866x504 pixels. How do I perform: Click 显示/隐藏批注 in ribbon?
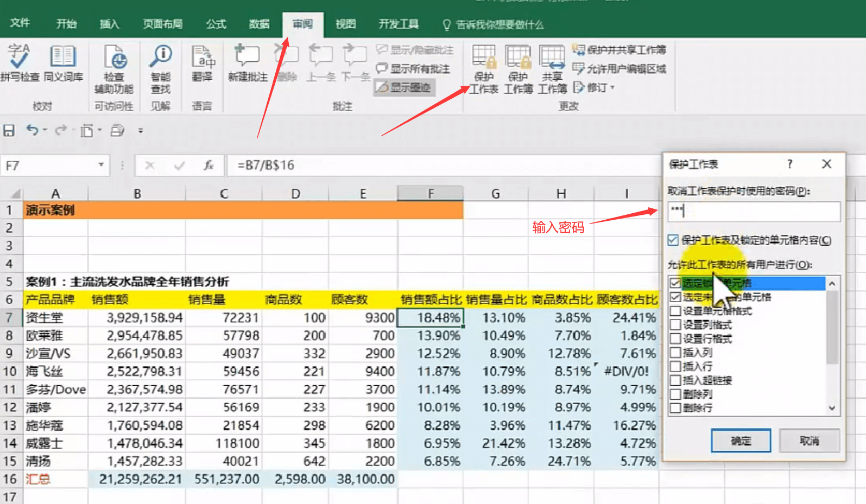(x=415, y=50)
